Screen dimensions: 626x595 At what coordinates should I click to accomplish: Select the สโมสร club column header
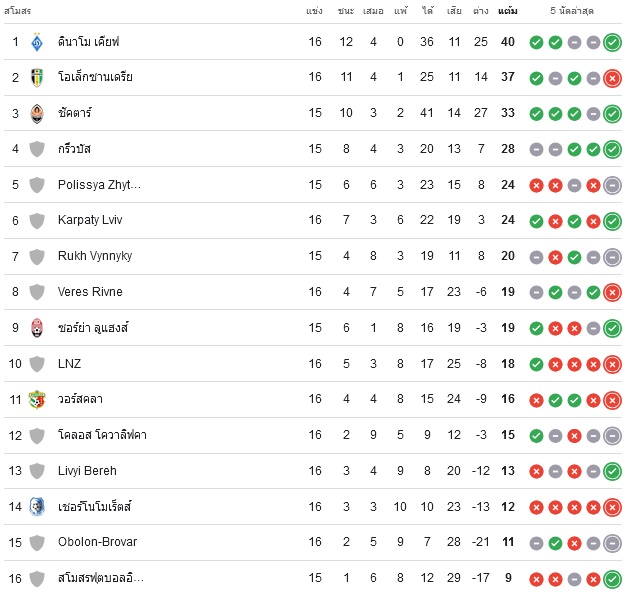(x=18, y=11)
